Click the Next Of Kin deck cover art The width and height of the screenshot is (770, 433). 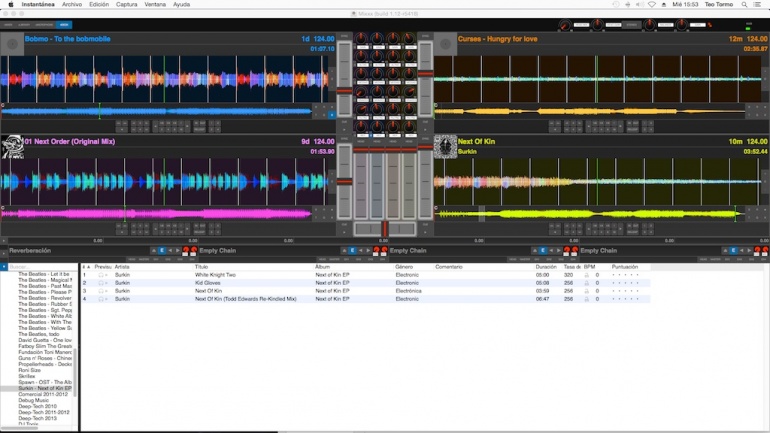(445, 147)
